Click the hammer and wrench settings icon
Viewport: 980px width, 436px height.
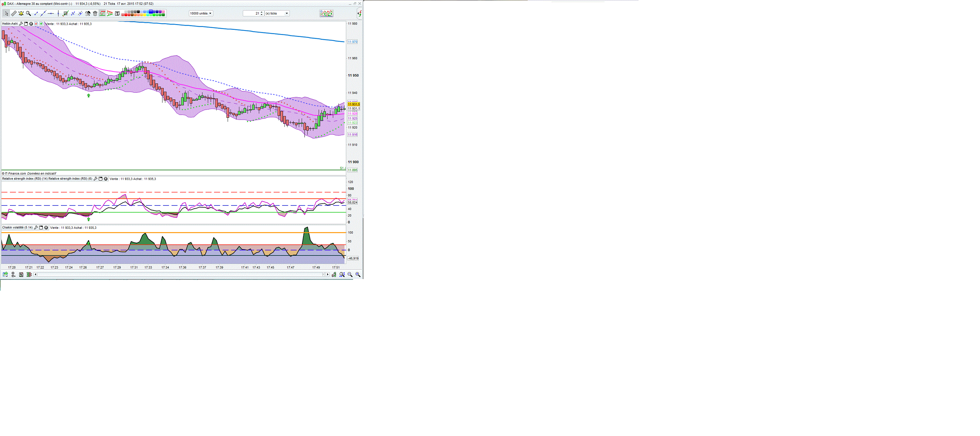pyautogui.click(x=88, y=14)
